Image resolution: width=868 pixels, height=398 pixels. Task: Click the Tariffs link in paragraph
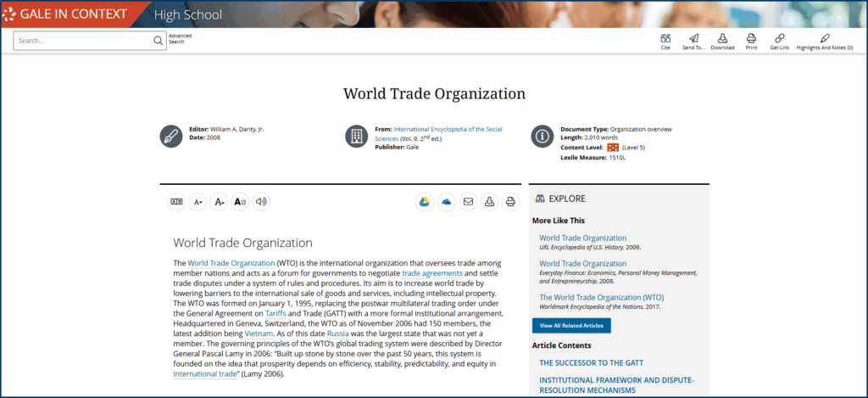pyautogui.click(x=275, y=313)
